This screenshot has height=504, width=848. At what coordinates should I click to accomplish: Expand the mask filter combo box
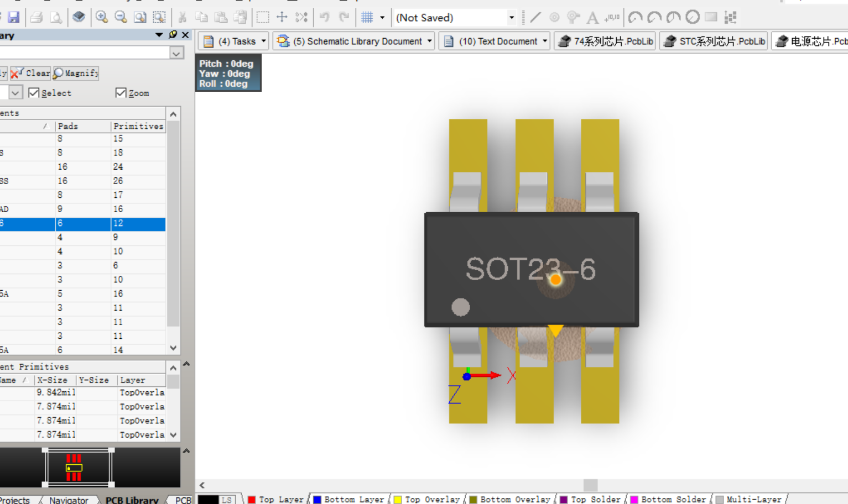(176, 53)
